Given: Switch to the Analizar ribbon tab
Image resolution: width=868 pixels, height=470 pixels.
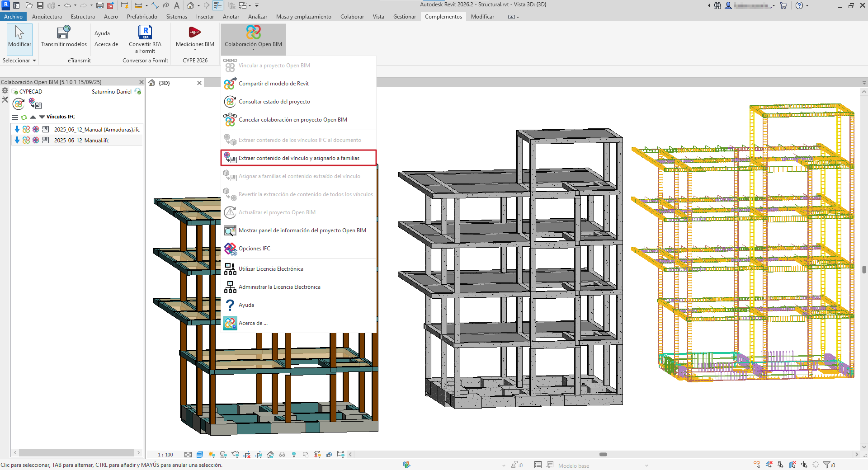Looking at the screenshot, I should [258, 17].
